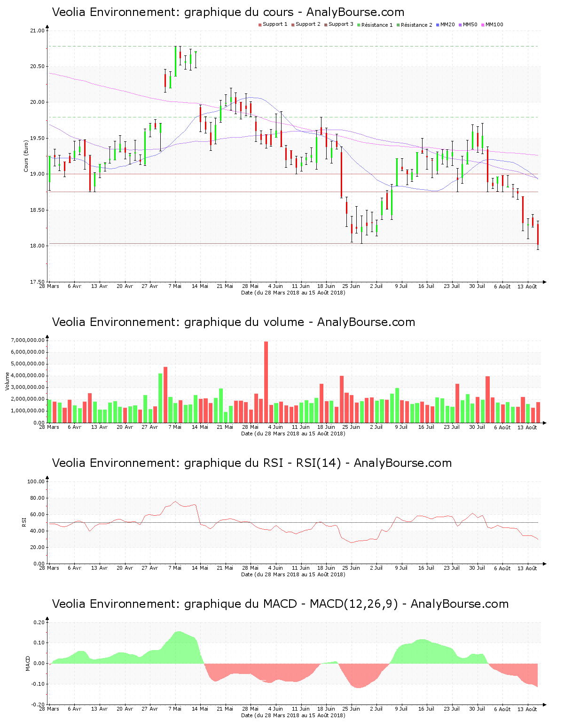Click the 'MACD' axis title
Viewport: 564px width, 728px height.
28,663
